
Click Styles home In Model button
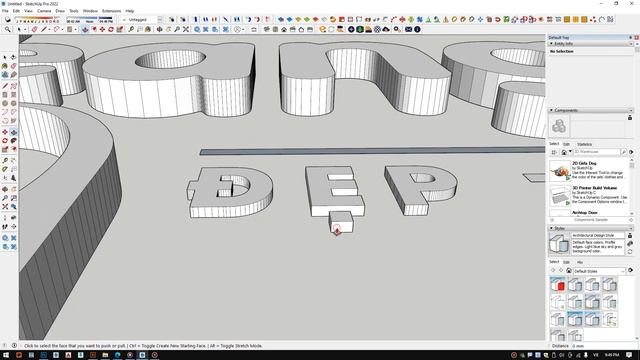[x=569, y=271]
